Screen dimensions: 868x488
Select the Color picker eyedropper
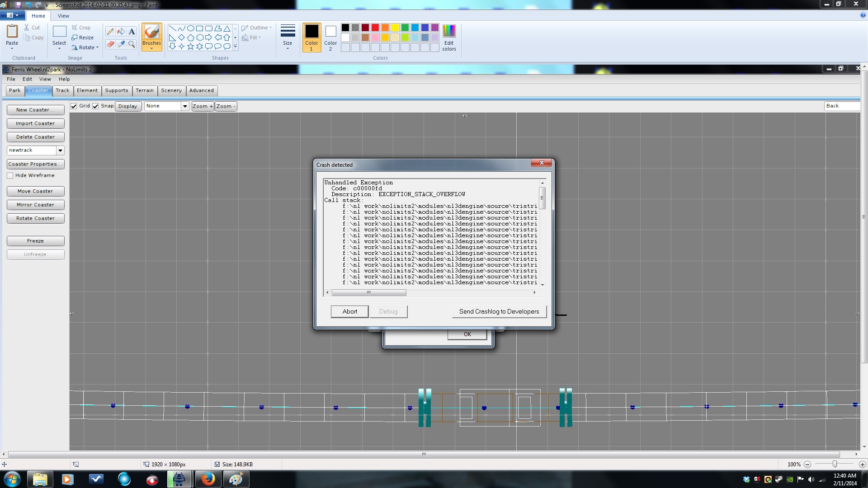121,44
